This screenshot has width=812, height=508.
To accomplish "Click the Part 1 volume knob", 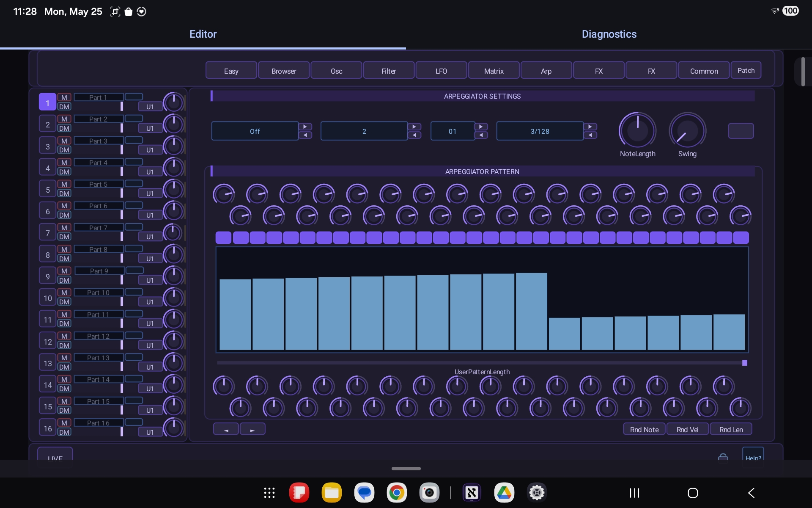I will tap(174, 102).
